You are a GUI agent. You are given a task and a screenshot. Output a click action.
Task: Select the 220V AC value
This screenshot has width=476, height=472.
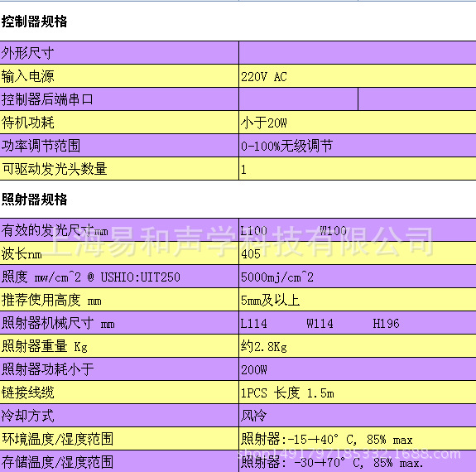click(264, 77)
